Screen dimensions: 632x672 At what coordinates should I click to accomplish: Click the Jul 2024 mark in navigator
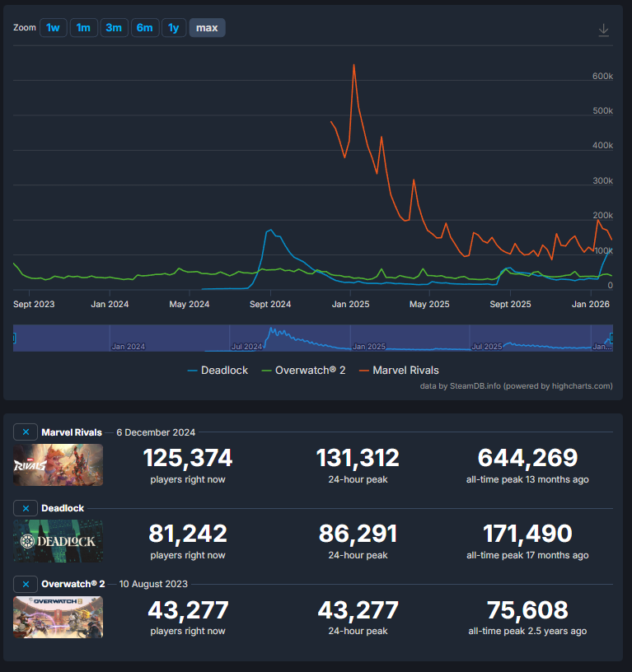[246, 346]
